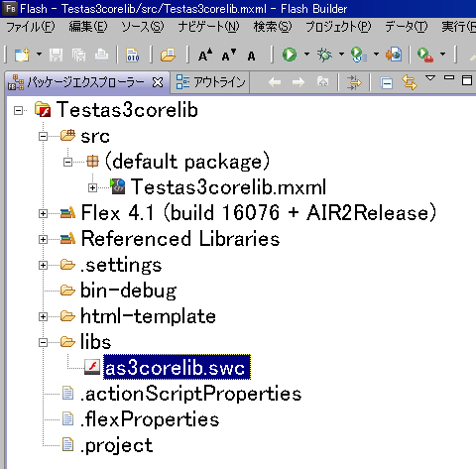476x469 pixels.
Task: Expand Flex 4.1 build 16076 library
Action: [43, 213]
